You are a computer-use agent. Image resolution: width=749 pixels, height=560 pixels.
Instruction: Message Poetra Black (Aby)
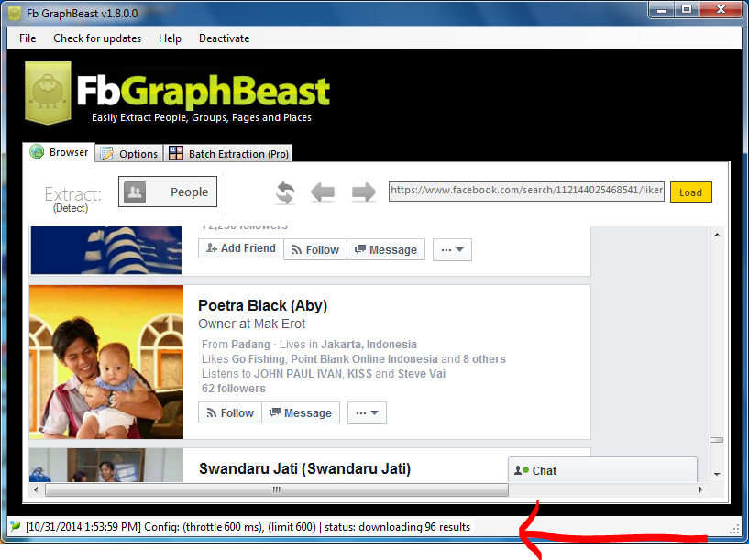pyautogui.click(x=301, y=413)
